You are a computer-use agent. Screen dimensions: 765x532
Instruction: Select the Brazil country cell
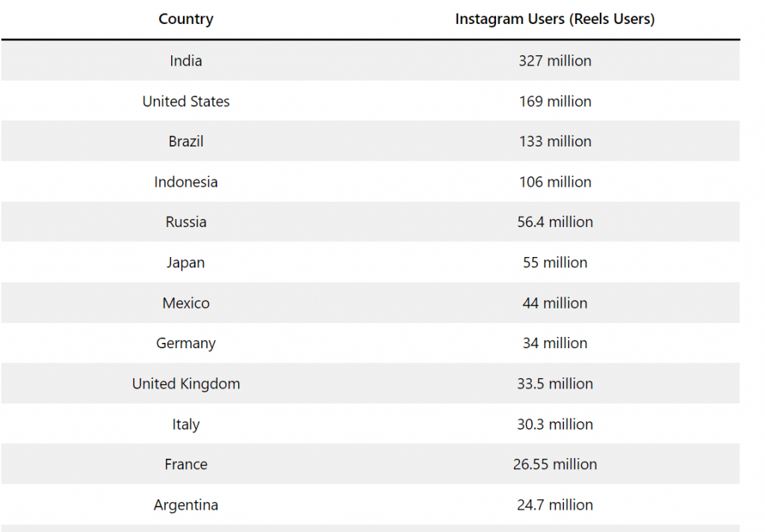click(x=186, y=141)
